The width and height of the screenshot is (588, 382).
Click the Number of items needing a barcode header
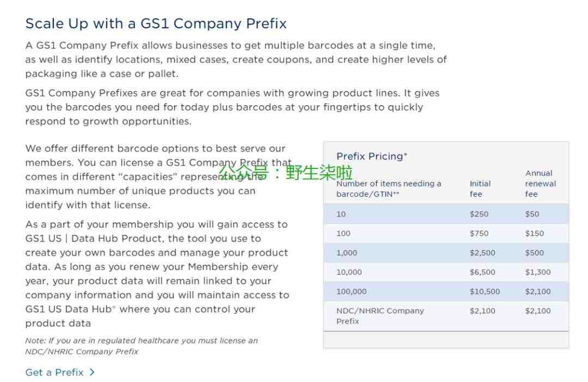coord(389,189)
